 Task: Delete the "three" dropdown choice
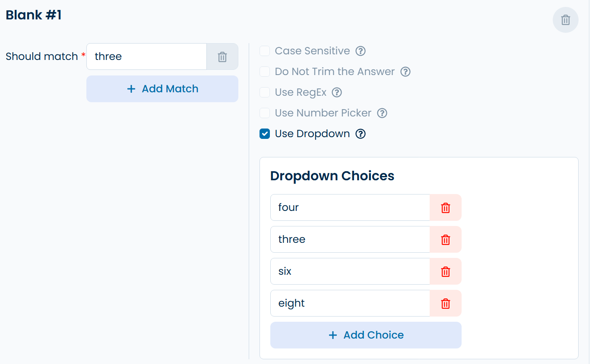pos(445,239)
